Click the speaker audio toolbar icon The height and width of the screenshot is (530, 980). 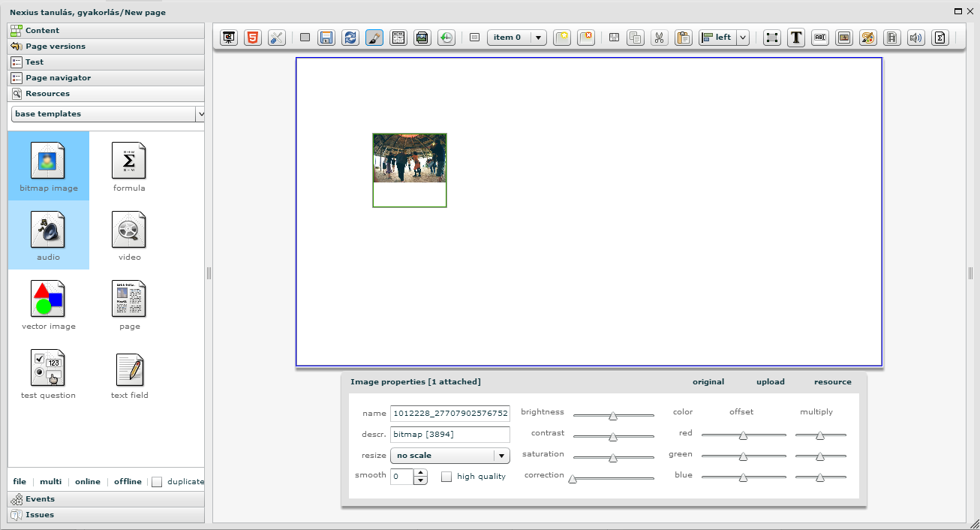click(x=915, y=38)
